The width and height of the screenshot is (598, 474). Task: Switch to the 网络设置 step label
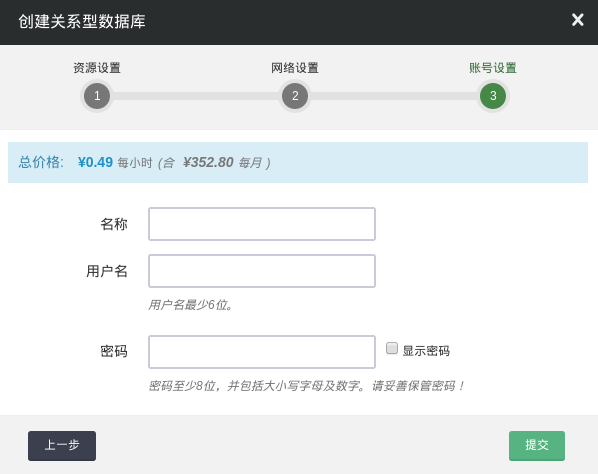click(x=295, y=68)
